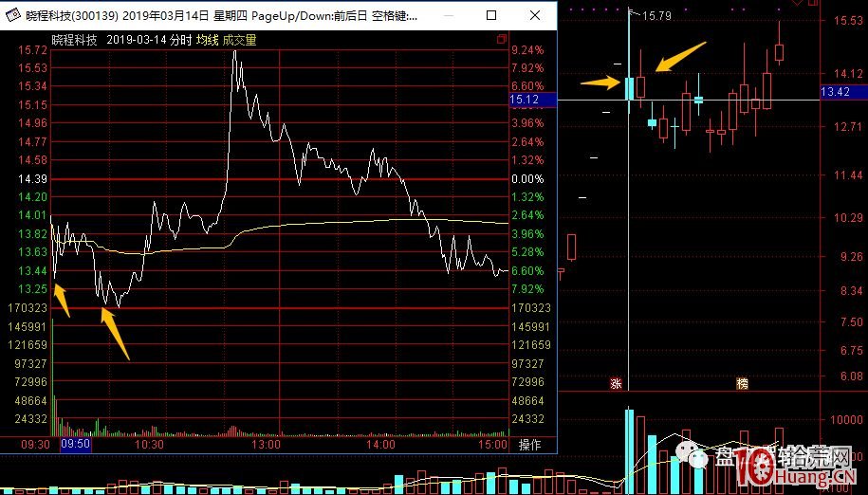Click the 13.44 price axis label

pyautogui.click(x=32, y=271)
